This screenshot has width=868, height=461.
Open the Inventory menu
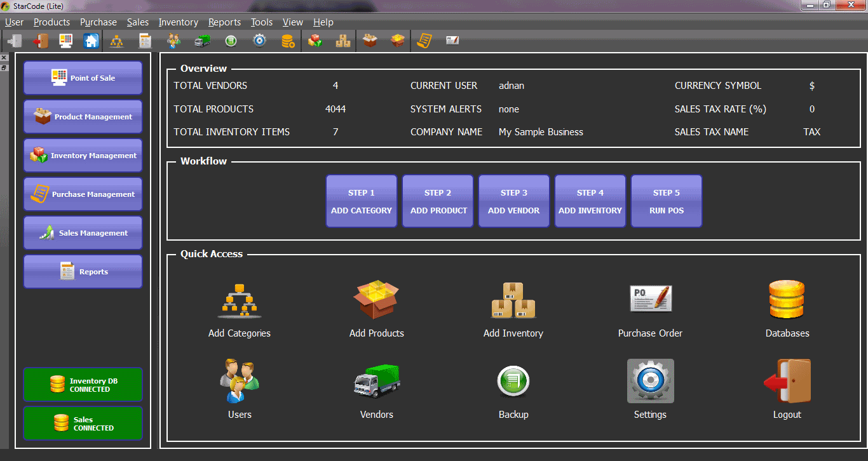pyautogui.click(x=179, y=22)
